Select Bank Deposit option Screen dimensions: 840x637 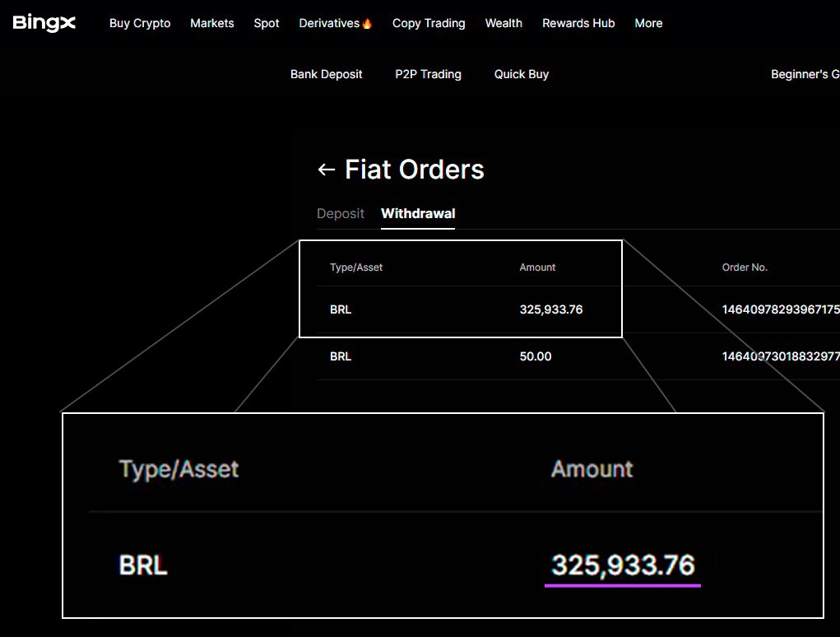pyautogui.click(x=327, y=74)
